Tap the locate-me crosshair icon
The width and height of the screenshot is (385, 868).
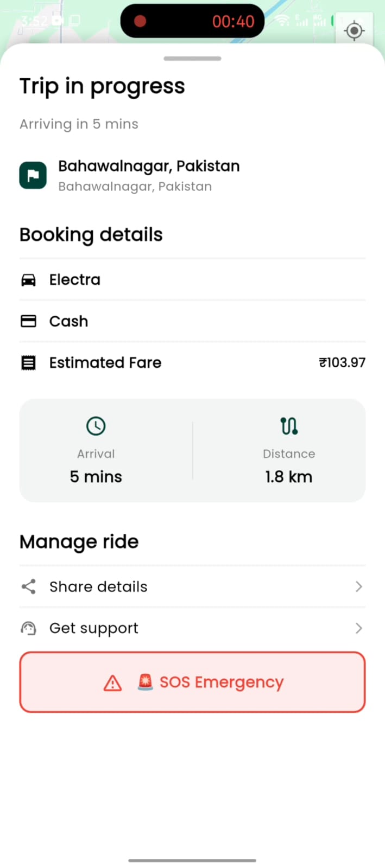(355, 30)
